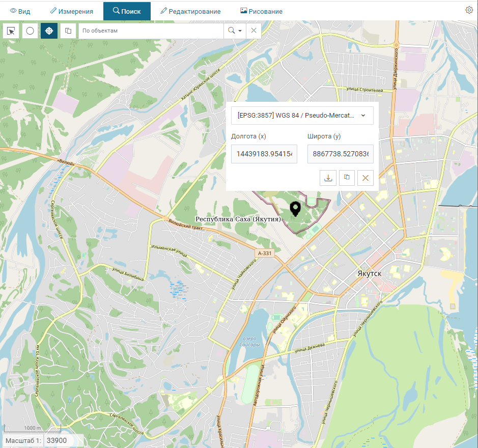The width and height of the screenshot is (478, 448).
Task: Activate the circle search area tool
Action: point(30,31)
